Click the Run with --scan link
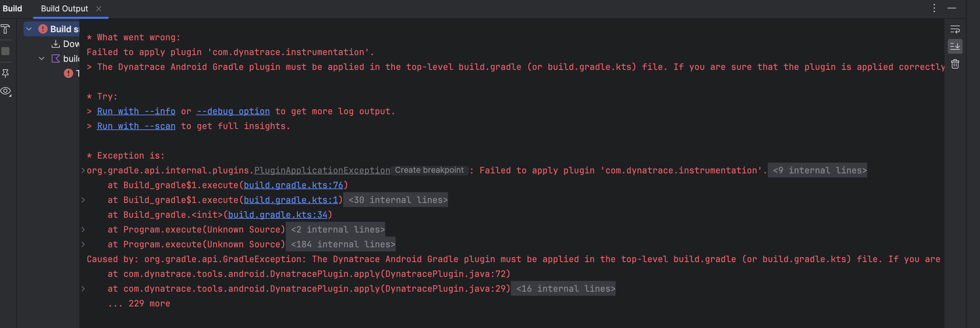 click(x=136, y=126)
